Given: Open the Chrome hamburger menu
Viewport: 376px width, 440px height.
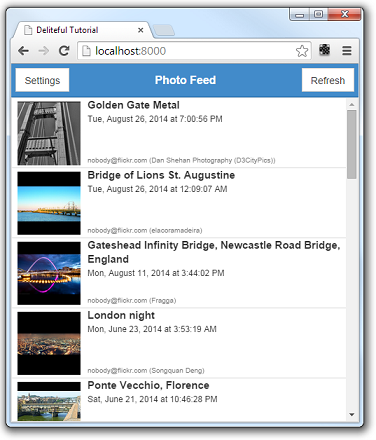Looking at the screenshot, I should tap(347, 51).
